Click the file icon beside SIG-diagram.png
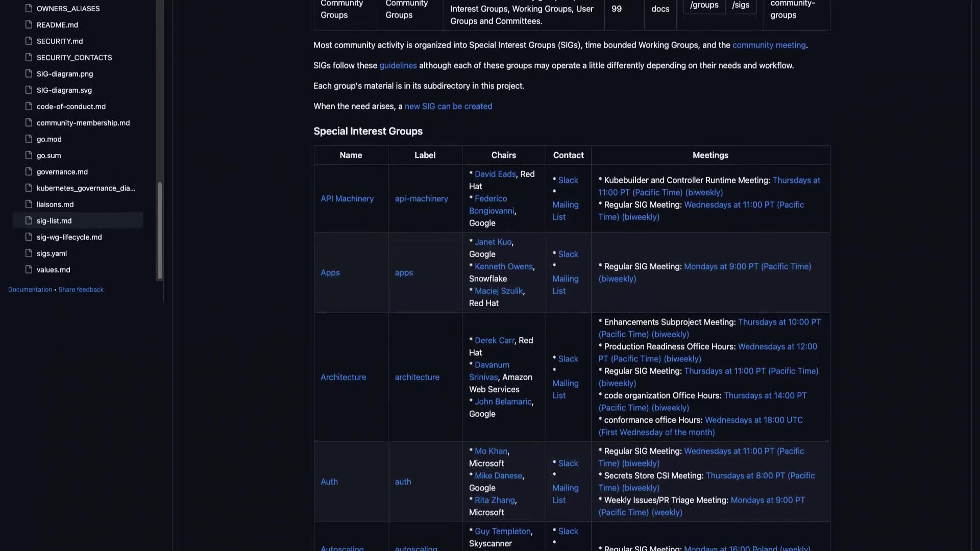The image size is (980, 551). pyautogui.click(x=29, y=73)
